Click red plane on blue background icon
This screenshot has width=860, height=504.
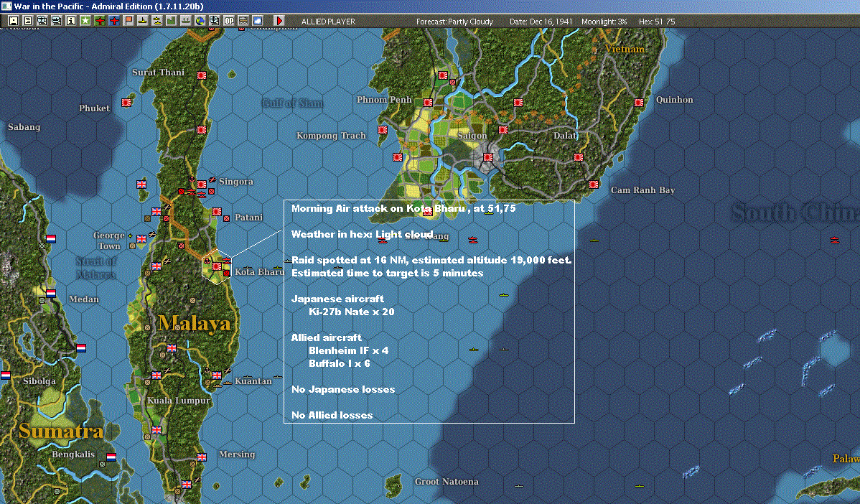114,21
